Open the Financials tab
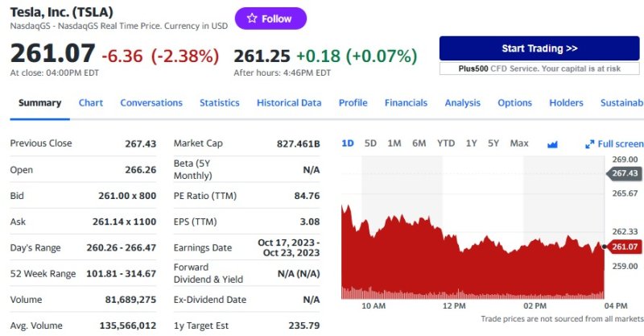This screenshot has width=644, height=336. tap(406, 103)
